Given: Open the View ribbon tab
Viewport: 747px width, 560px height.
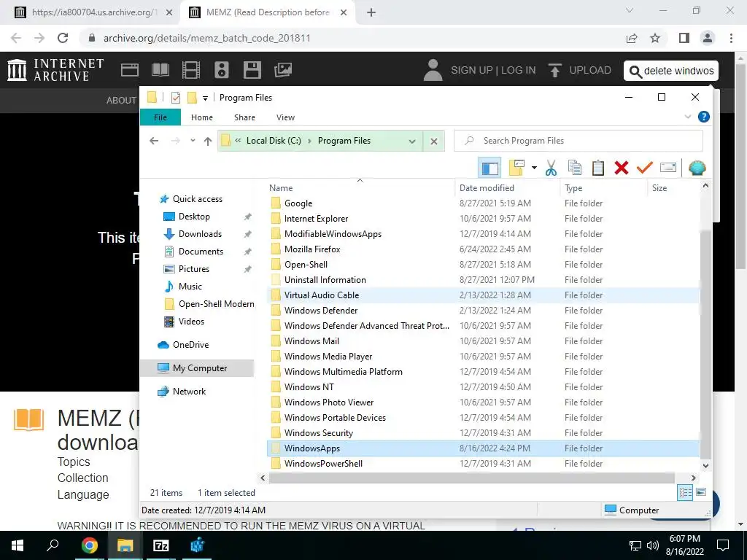Looking at the screenshot, I should point(285,117).
